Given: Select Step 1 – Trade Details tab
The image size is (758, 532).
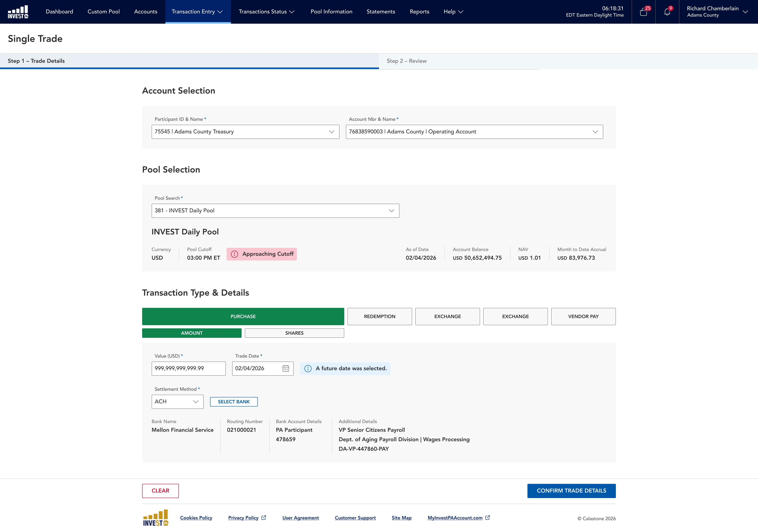Looking at the screenshot, I should (189, 61).
